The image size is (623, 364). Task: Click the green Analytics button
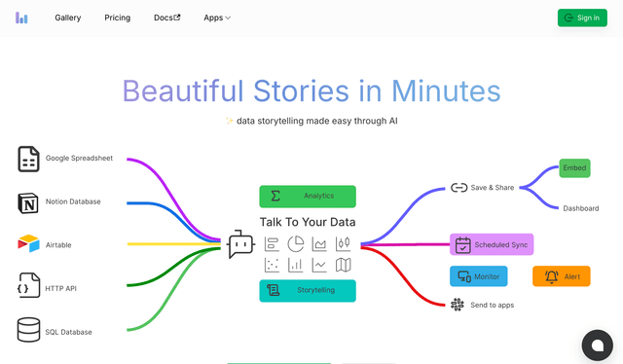tap(308, 197)
